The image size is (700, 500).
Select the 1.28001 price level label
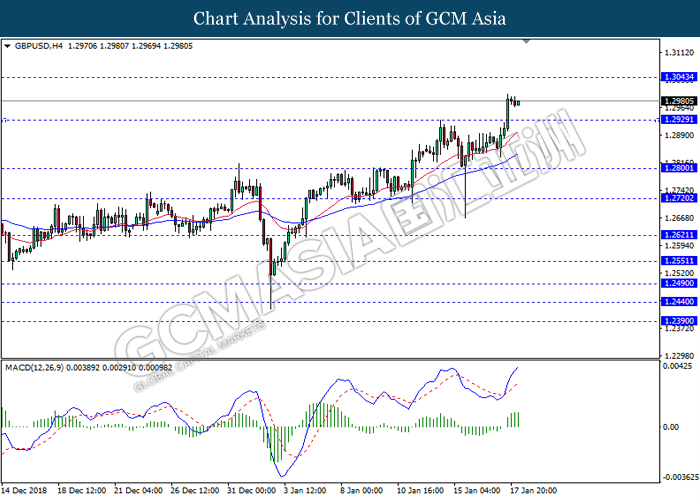(679, 168)
